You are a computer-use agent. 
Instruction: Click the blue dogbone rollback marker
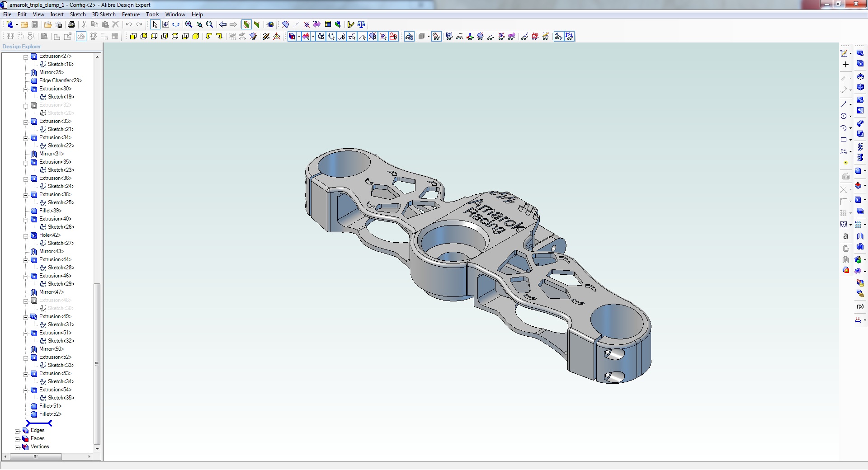[39, 423]
